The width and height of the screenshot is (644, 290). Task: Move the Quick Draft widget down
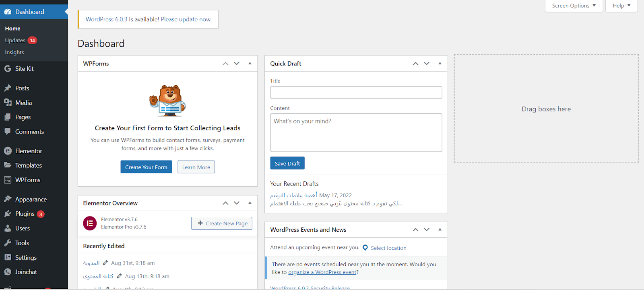[427, 64]
